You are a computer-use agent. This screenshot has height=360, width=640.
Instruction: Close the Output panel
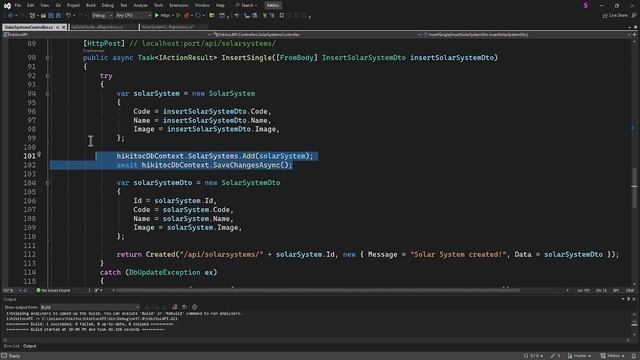pos(634,299)
